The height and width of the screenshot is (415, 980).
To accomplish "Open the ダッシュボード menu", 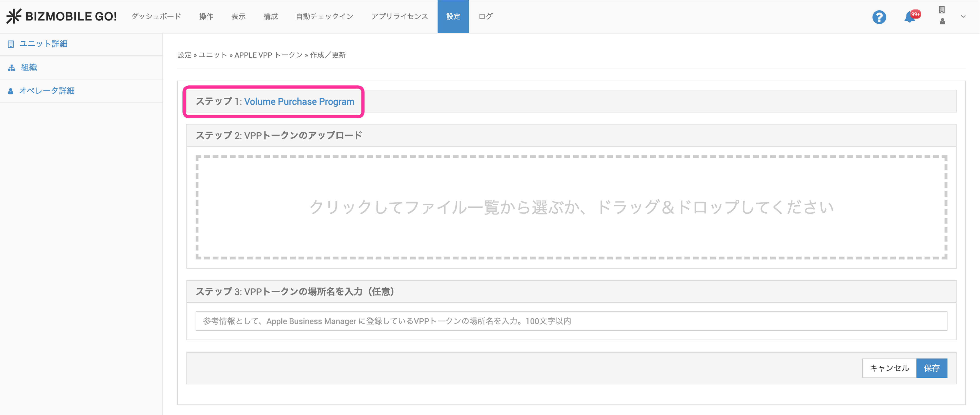I will [x=156, y=16].
